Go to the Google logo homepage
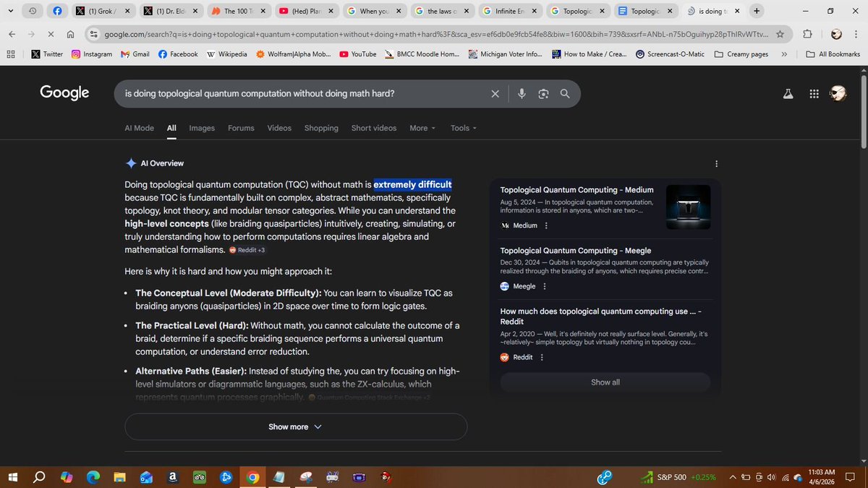The height and width of the screenshot is (488, 868). 64,93
